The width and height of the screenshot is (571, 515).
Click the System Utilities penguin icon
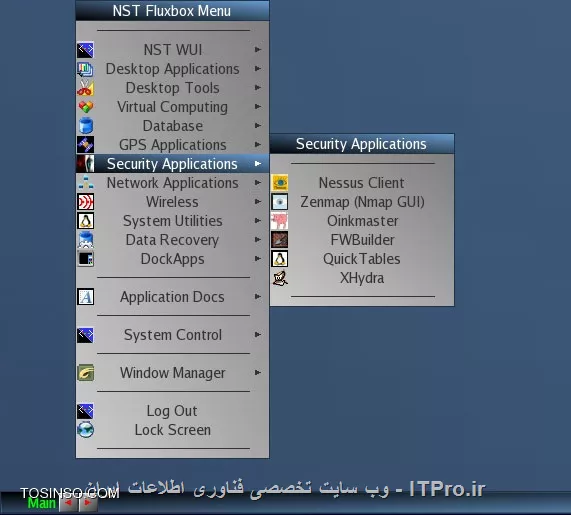point(86,221)
